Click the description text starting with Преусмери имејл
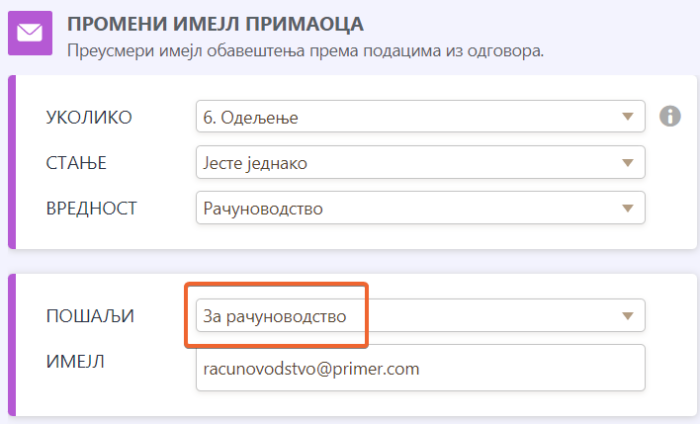The height and width of the screenshot is (424, 700). [305, 49]
